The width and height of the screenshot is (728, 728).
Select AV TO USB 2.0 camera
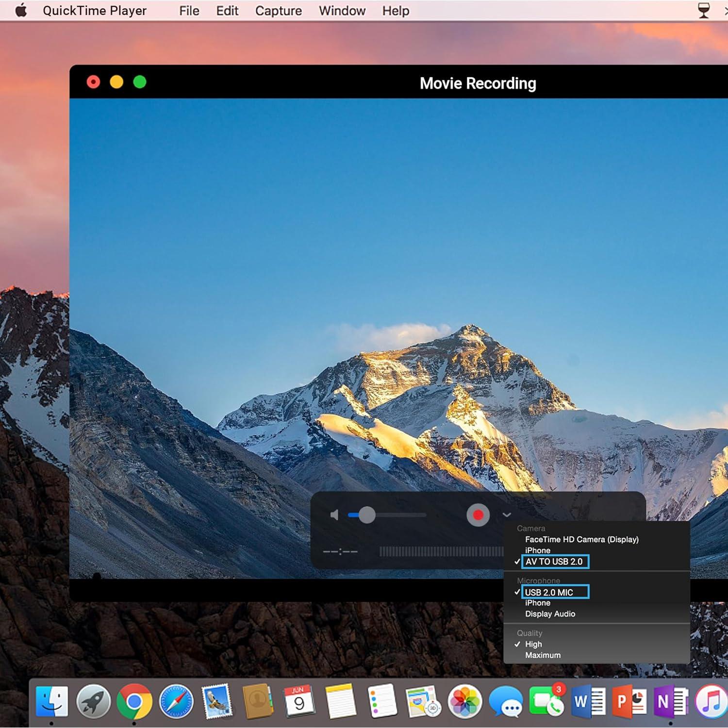[554, 562]
